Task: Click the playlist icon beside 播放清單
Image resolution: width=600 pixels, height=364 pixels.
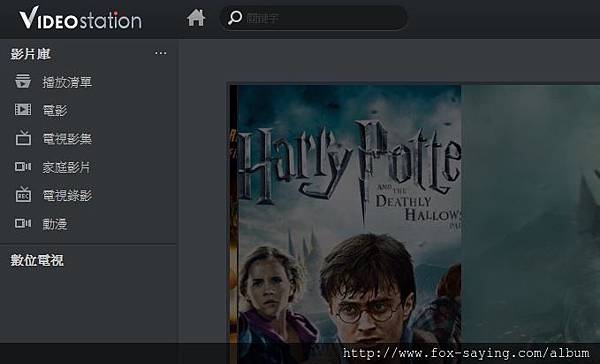Action: click(x=23, y=82)
